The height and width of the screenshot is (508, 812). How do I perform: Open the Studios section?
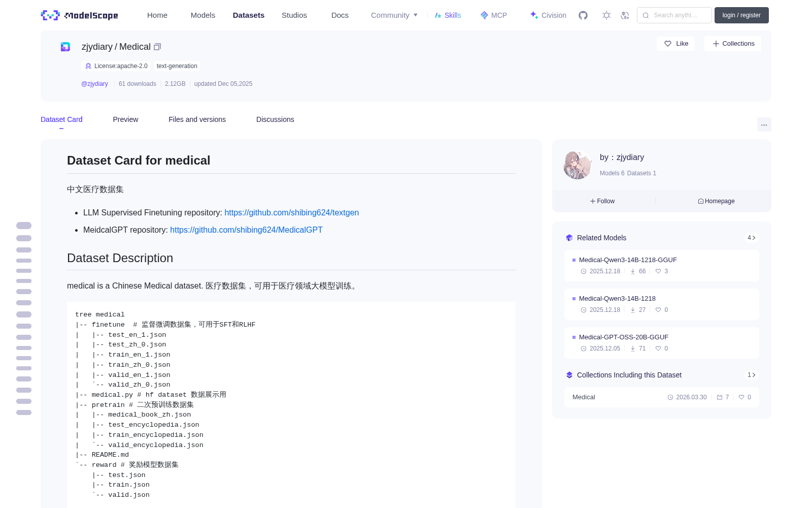[x=294, y=15]
